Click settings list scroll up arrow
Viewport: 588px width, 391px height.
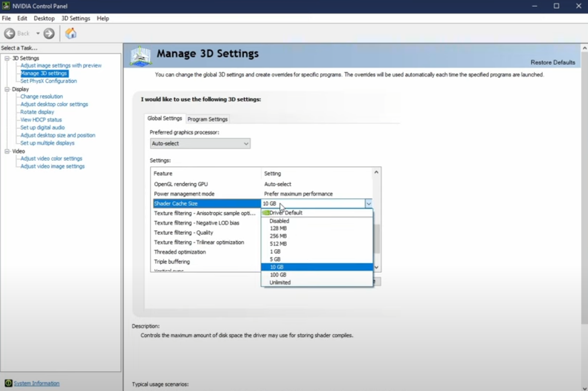(x=377, y=172)
